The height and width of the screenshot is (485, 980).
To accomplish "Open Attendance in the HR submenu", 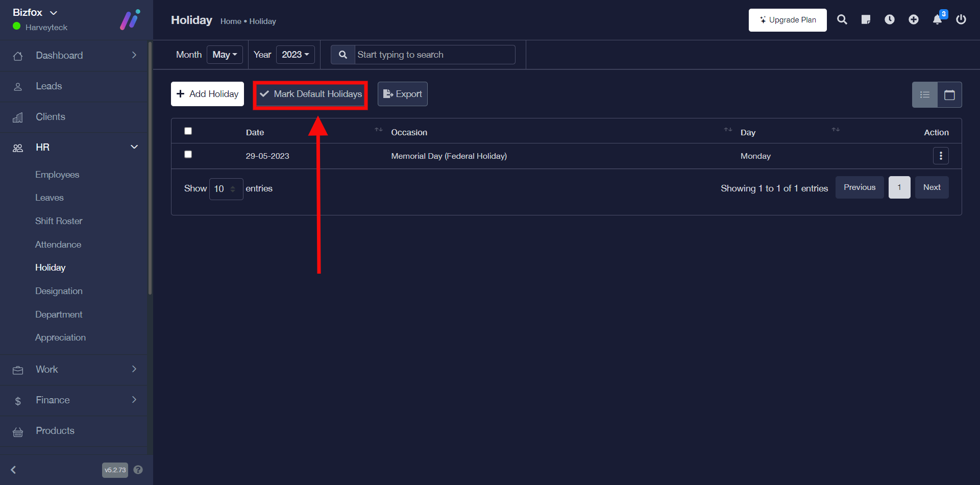I will [58, 245].
